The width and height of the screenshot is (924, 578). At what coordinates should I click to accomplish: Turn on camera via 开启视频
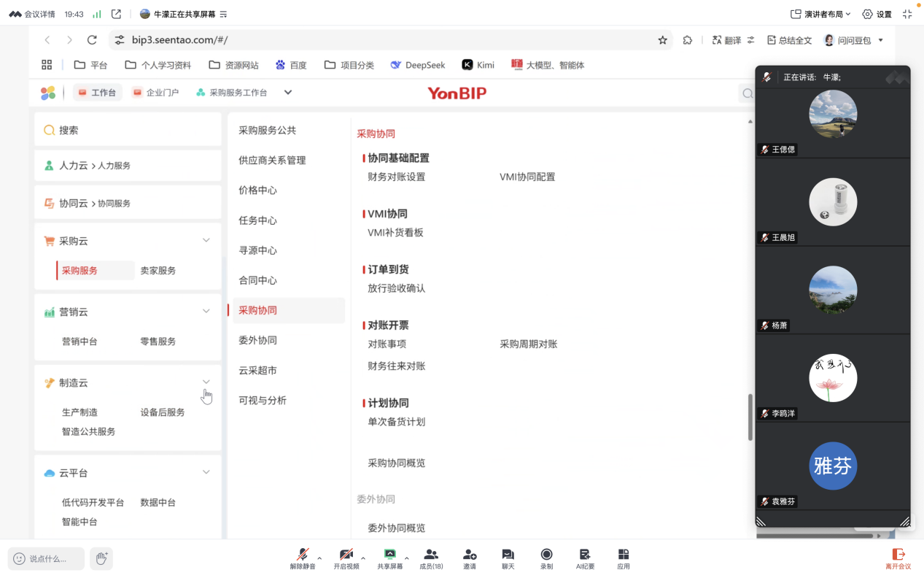coord(346,558)
